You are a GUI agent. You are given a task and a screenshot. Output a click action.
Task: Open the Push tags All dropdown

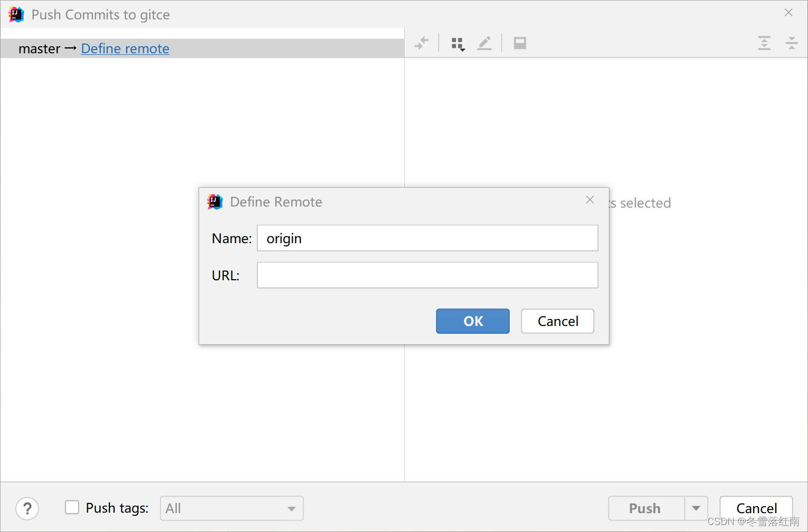pos(231,508)
